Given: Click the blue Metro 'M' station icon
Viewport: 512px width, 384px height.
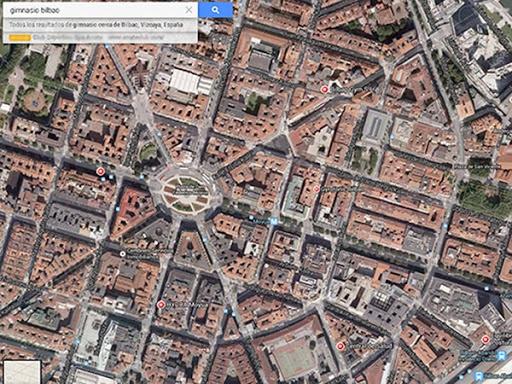Looking at the screenshot, I should [x=274, y=221].
